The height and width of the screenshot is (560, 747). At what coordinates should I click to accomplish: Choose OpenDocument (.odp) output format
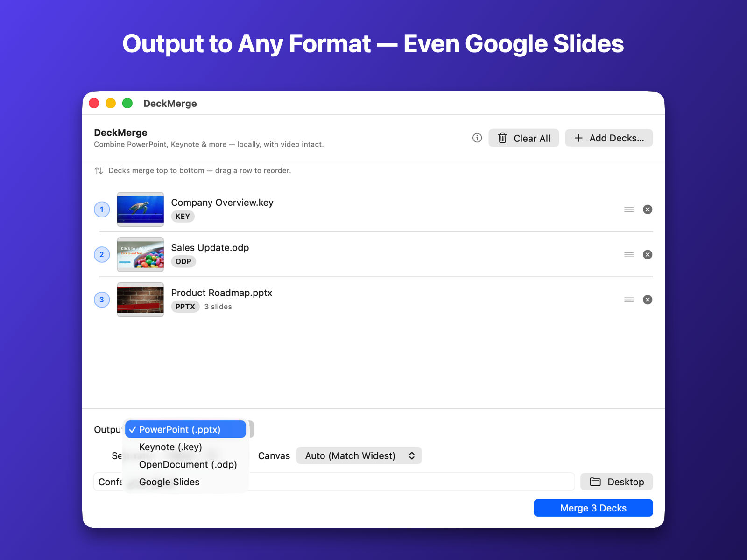point(185,464)
